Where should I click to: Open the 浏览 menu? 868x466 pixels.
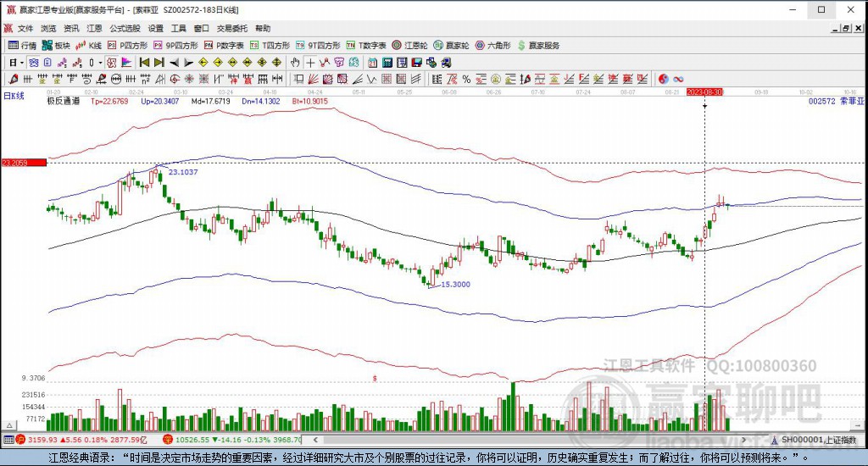tap(48, 28)
